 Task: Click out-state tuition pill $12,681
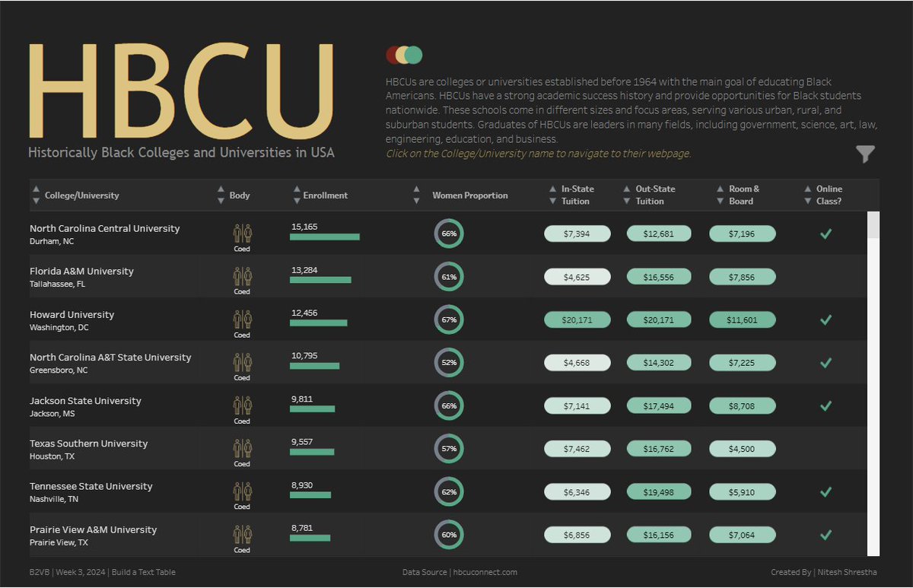point(659,234)
